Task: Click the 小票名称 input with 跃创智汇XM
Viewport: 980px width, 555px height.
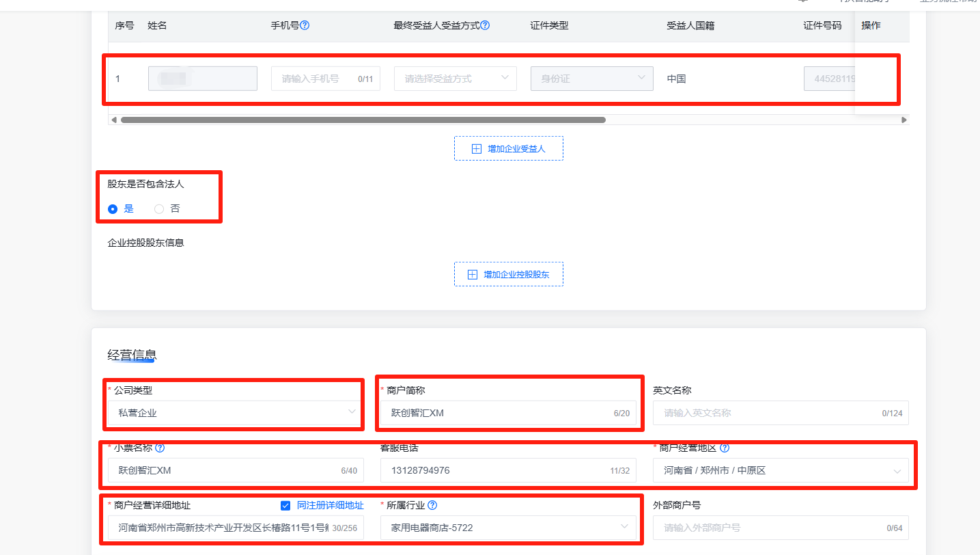Action: [x=236, y=470]
